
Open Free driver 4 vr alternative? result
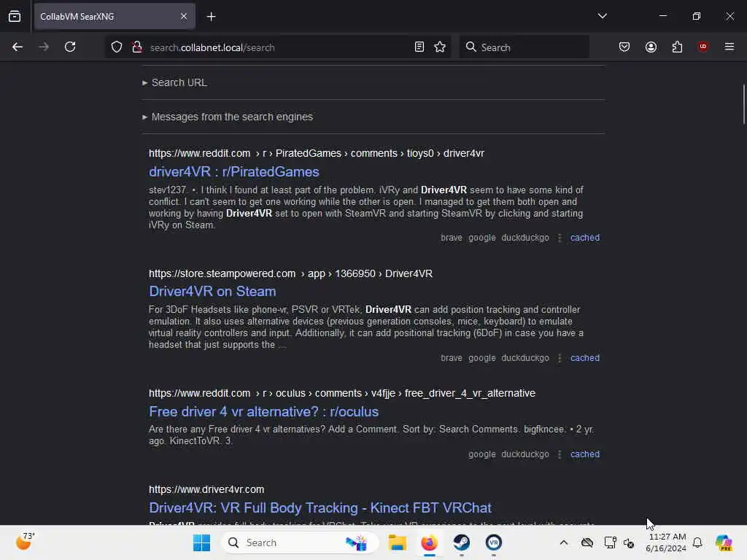[263, 412]
